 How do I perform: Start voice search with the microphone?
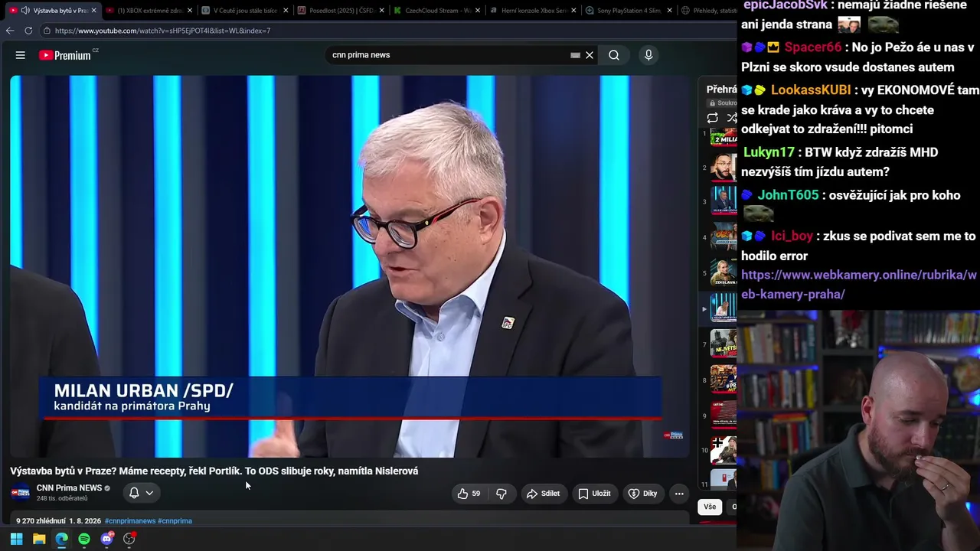(x=648, y=55)
